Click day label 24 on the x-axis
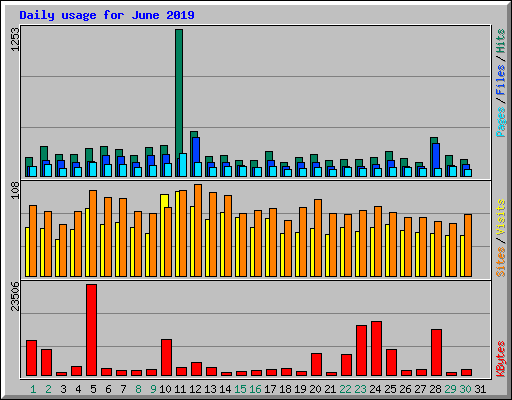The width and height of the screenshot is (512, 400). pos(375,389)
